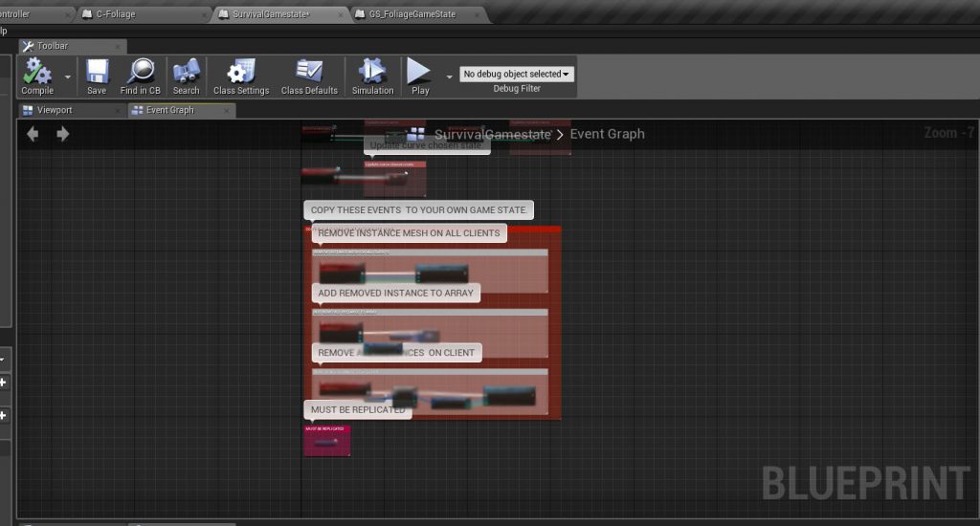
Task: Select the 'MUST BE REPLICATED' magenta comment node
Action: point(327,441)
